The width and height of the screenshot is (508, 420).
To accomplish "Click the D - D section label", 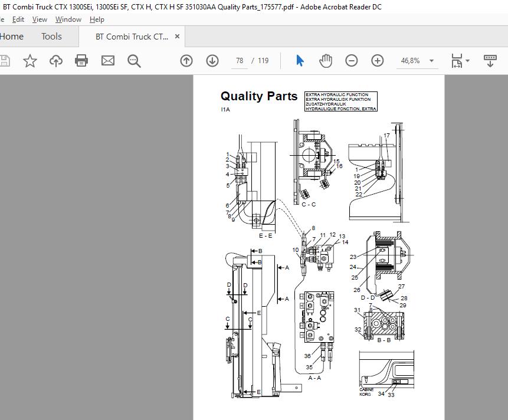I will coord(368,297).
